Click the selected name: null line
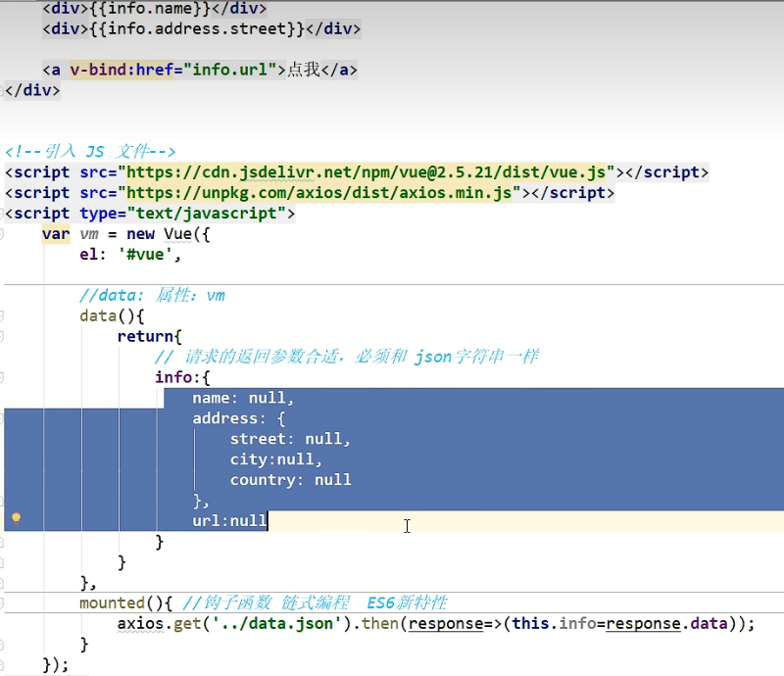 click(x=243, y=398)
